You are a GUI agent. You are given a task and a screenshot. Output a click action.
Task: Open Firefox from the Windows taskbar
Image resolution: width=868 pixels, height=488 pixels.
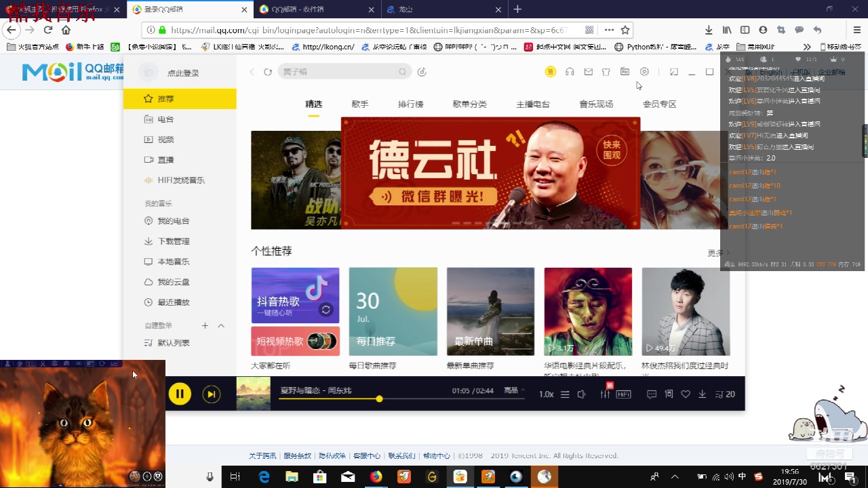pyautogui.click(x=376, y=476)
